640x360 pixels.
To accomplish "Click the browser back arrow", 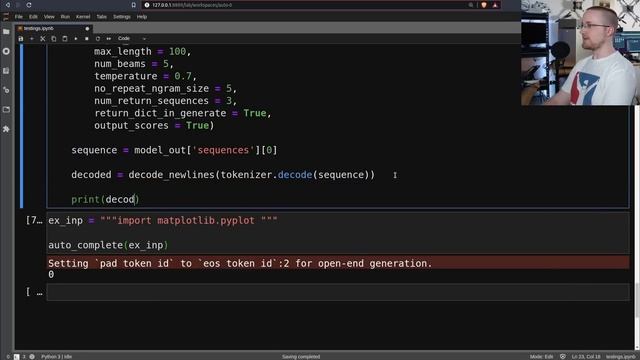I will click(x=8, y=5).
